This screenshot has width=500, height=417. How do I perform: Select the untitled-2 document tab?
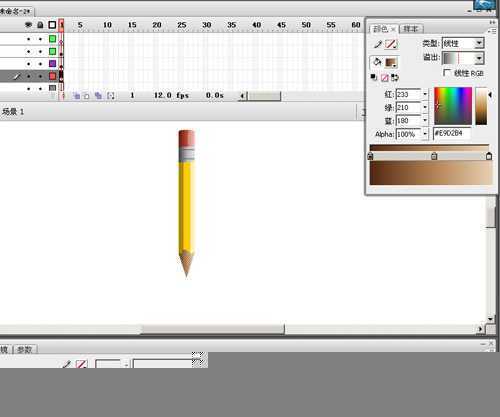point(15,11)
